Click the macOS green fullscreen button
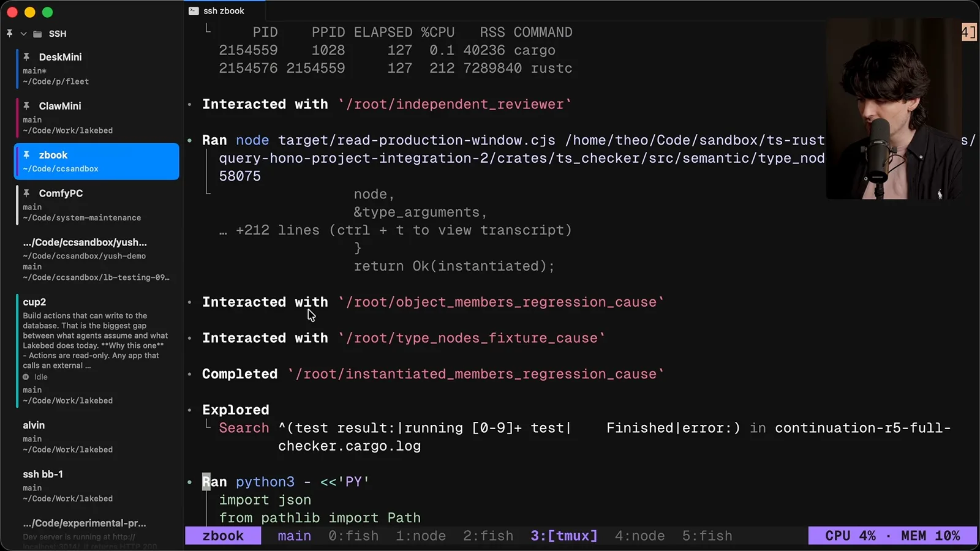Screen dimensions: 980x551 48,12
